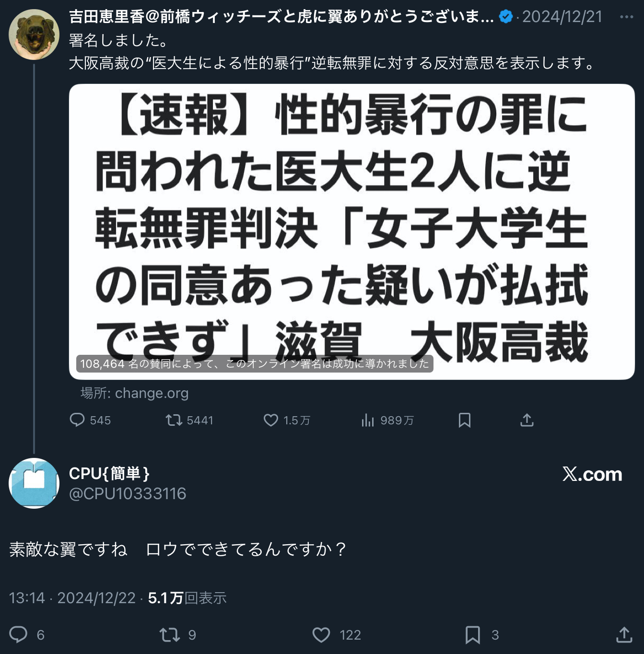This screenshot has height=654, width=644.
Task: Click the blue verified badge
Action: (505, 17)
